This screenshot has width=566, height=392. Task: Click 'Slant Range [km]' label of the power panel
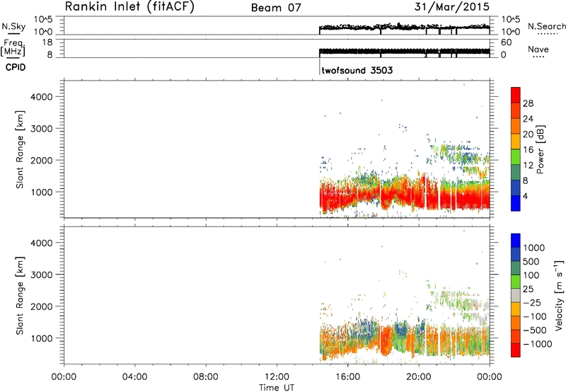[x=20, y=149]
